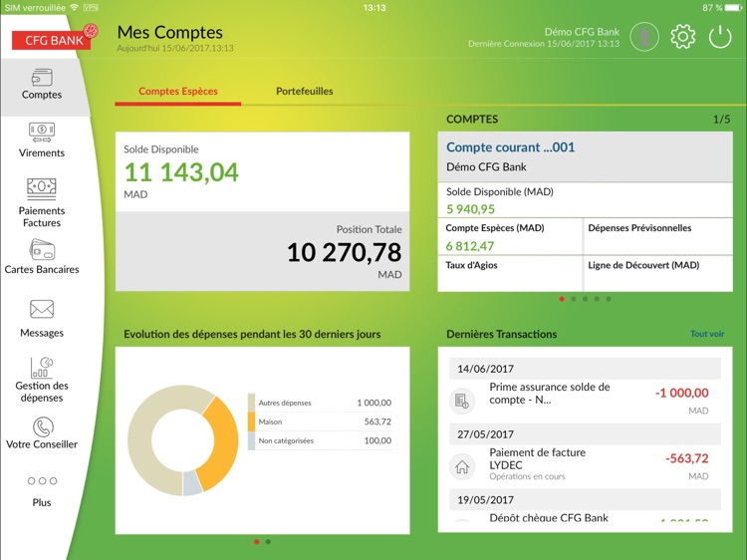Click the CFG BANK logo
Image resolution: width=747 pixels, height=560 pixels.
coord(55,38)
